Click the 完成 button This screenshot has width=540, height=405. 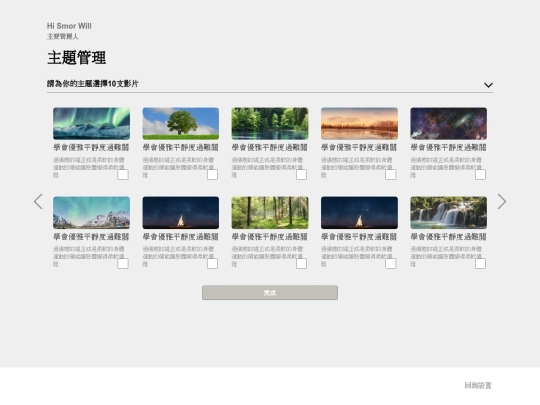[270, 293]
